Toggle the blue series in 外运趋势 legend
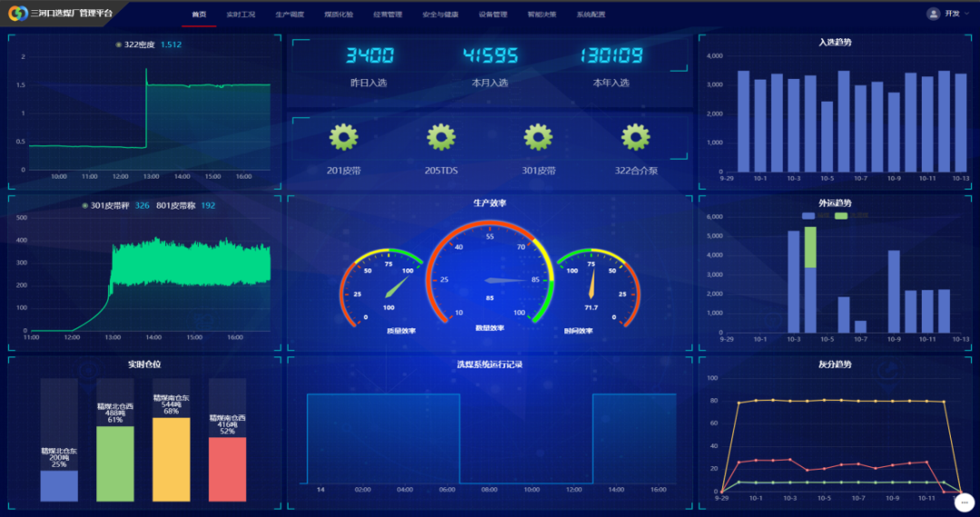The width and height of the screenshot is (980, 517). click(809, 216)
